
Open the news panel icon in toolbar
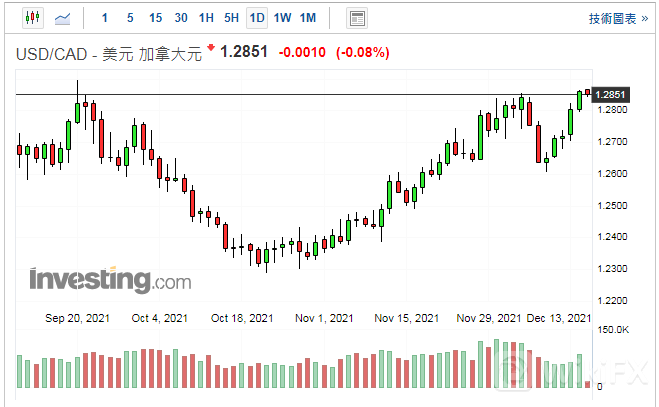point(356,18)
